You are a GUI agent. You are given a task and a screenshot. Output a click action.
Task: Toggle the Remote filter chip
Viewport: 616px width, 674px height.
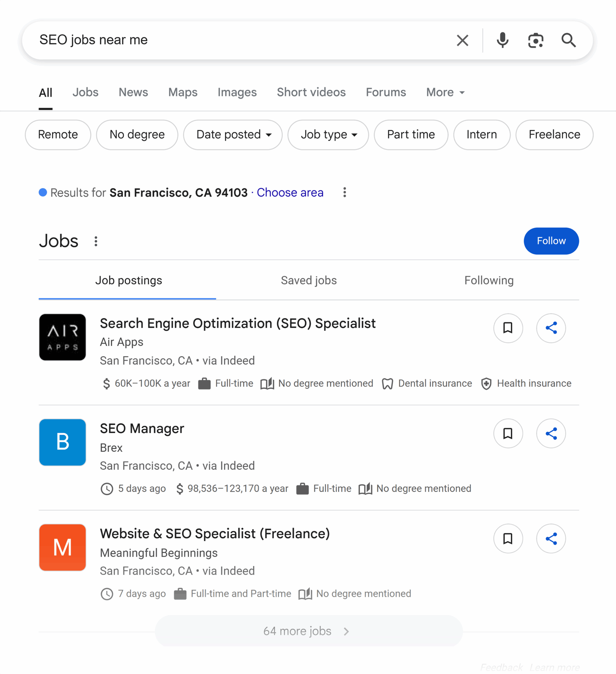58,135
